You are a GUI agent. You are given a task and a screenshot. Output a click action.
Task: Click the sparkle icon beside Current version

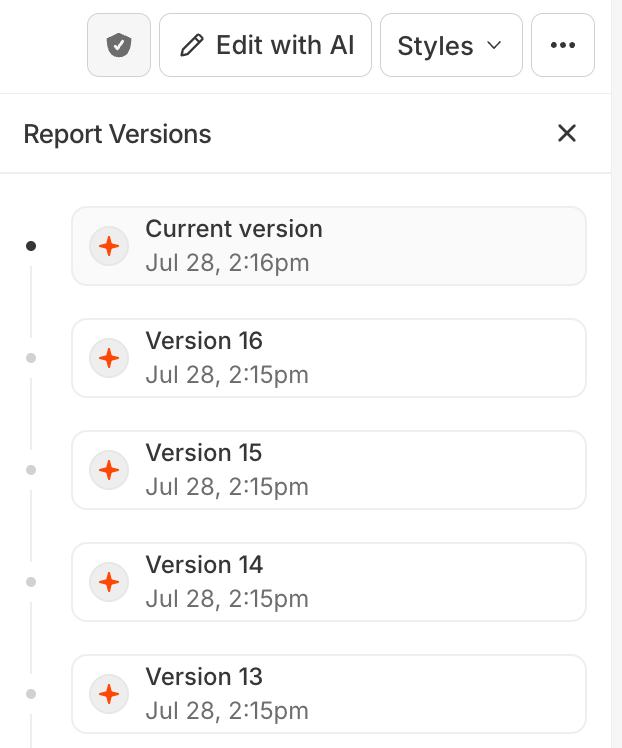(109, 246)
